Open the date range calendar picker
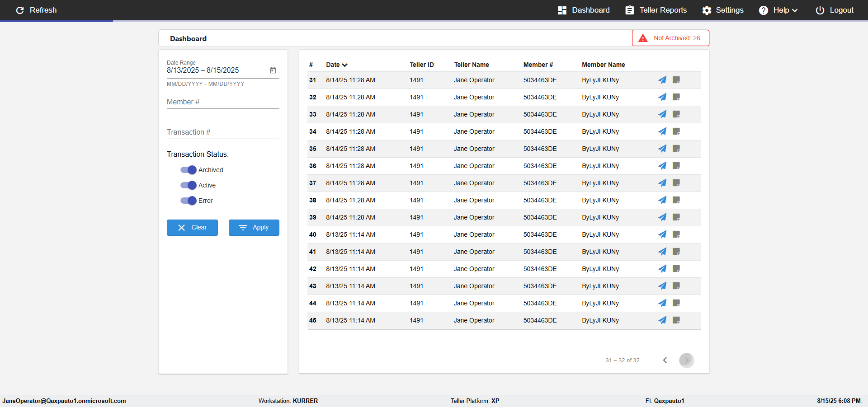Viewport: 868px width, 407px height. click(273, 70)
